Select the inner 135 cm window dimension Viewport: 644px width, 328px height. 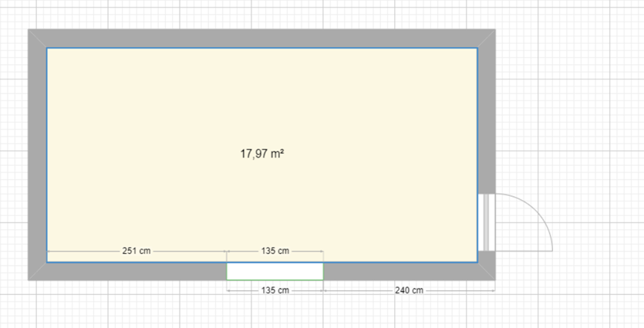point(275,251)
